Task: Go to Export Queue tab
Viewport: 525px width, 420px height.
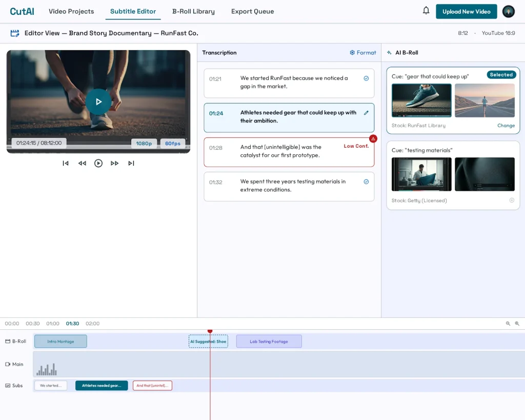Action: click(x=252, y=11)
